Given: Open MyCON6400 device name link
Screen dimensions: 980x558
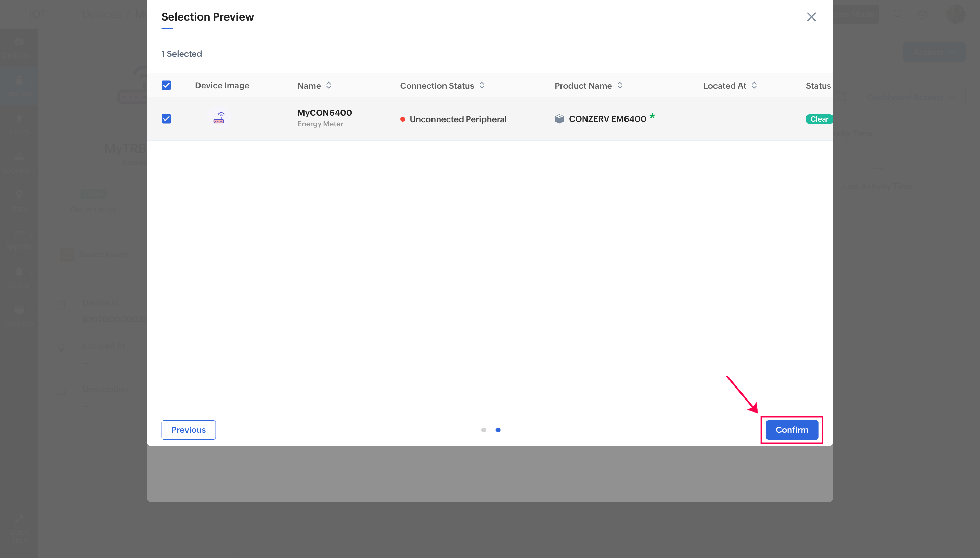Looking at the screenshot, I should [x=324, y=113].
